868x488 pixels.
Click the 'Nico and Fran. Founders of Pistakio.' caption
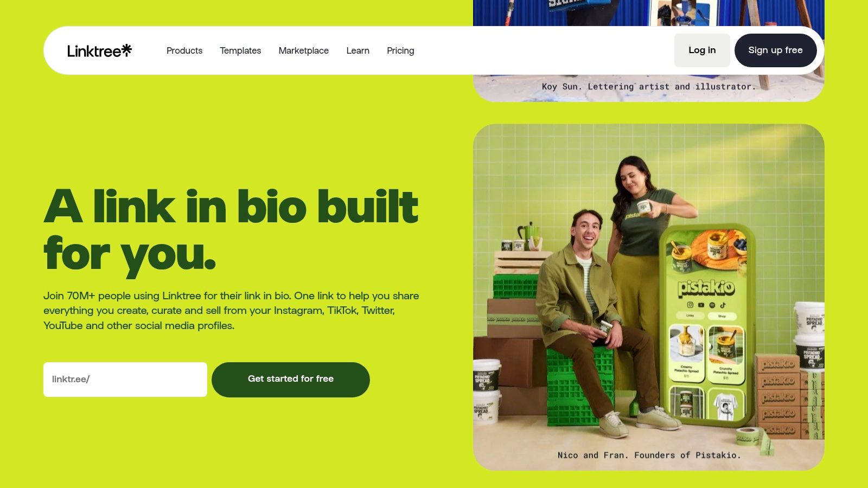click(x=649, y=455)
